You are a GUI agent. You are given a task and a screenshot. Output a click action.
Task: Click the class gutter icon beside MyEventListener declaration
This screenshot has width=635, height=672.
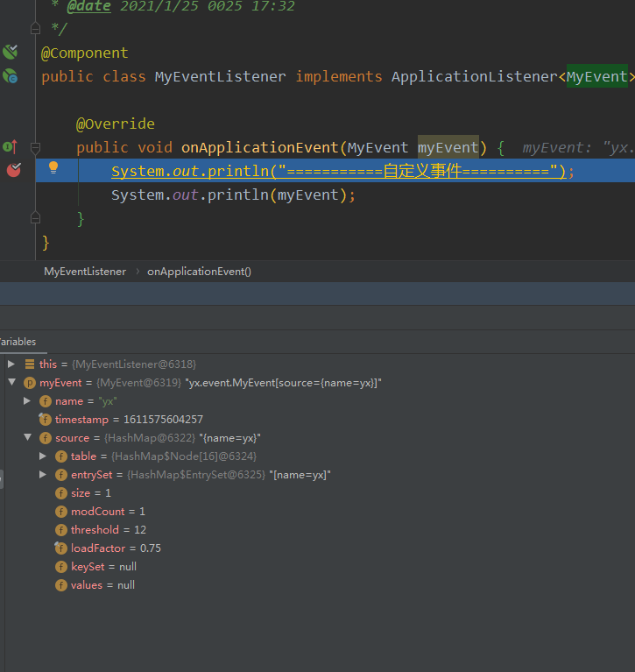11,76
